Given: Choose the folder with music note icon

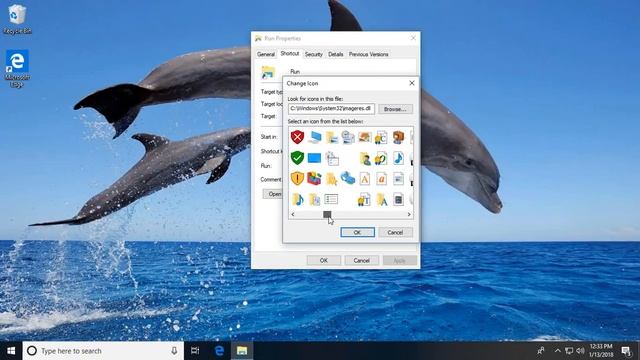Looking at the screenshot, I should (x=298, y=199).
